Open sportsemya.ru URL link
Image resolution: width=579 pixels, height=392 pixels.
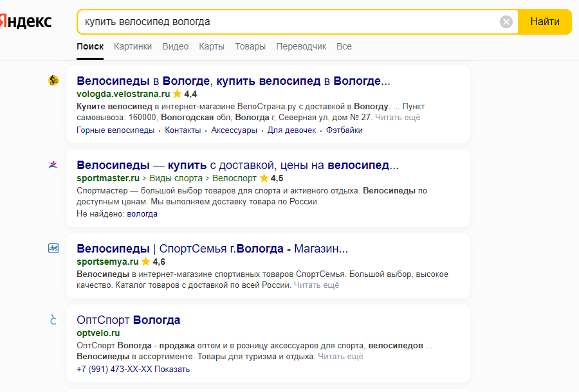(107, 262)
